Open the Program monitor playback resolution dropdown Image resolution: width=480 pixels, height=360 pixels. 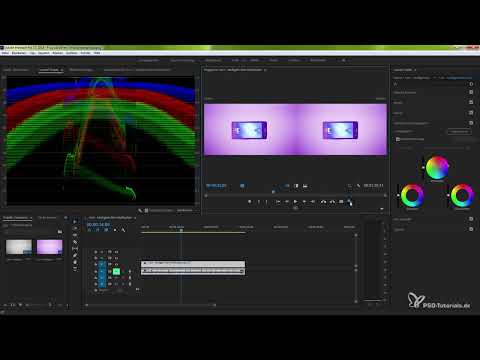(349, 186)
